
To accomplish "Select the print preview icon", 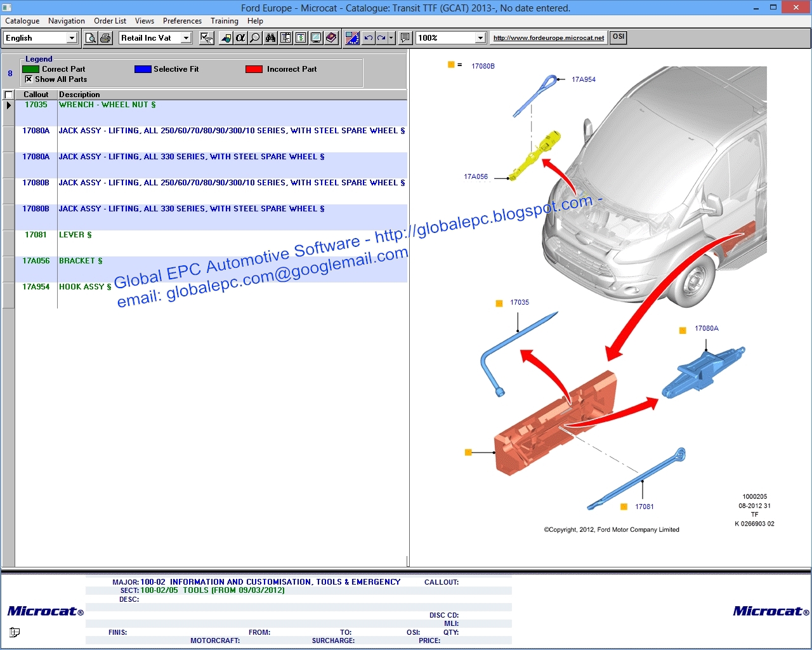I will point(91,37).
